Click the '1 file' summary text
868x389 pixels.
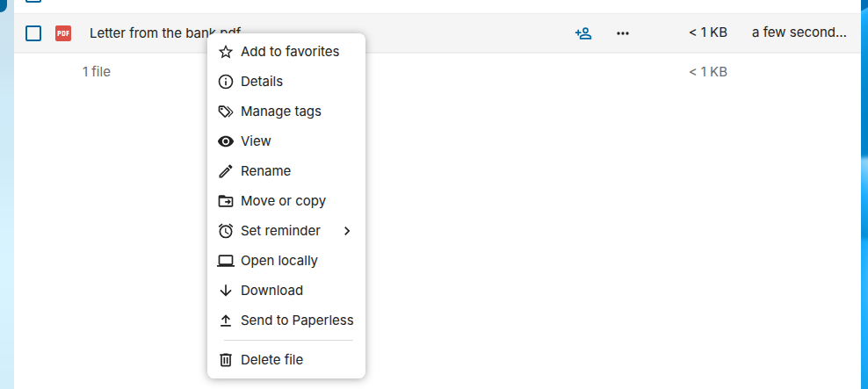click(97, 71)
